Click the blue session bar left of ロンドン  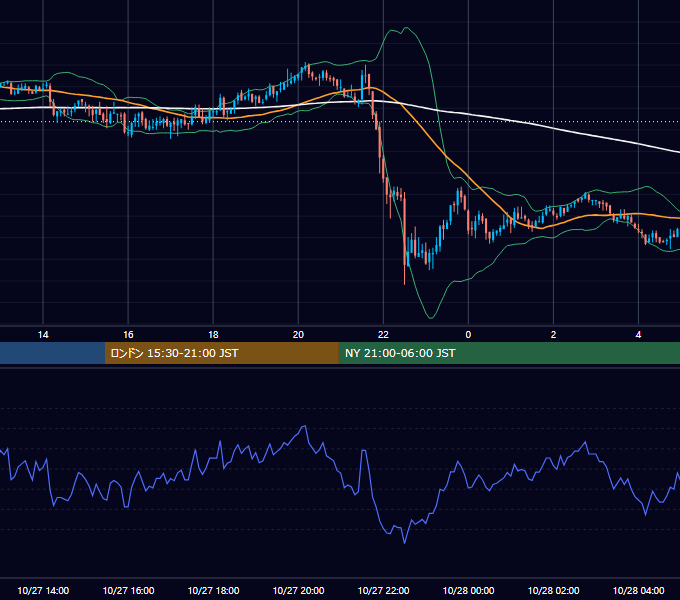[52, 353]
